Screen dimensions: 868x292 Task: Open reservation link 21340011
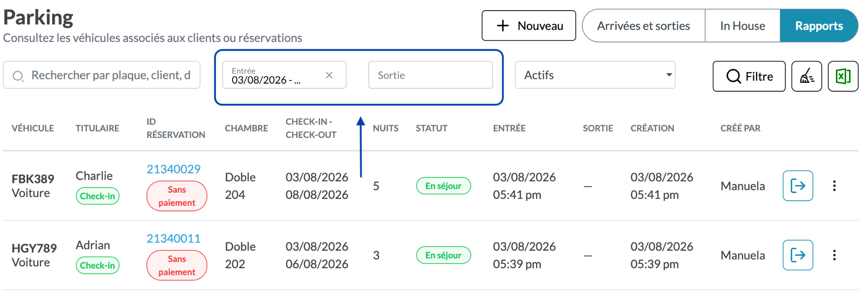tap(173, 239)
